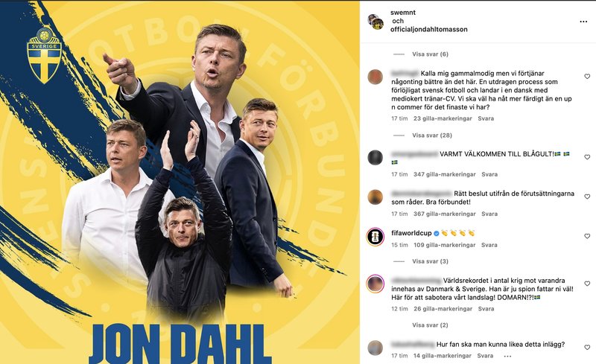Expand 'Visa svar (6)' replies

point(430,54)
